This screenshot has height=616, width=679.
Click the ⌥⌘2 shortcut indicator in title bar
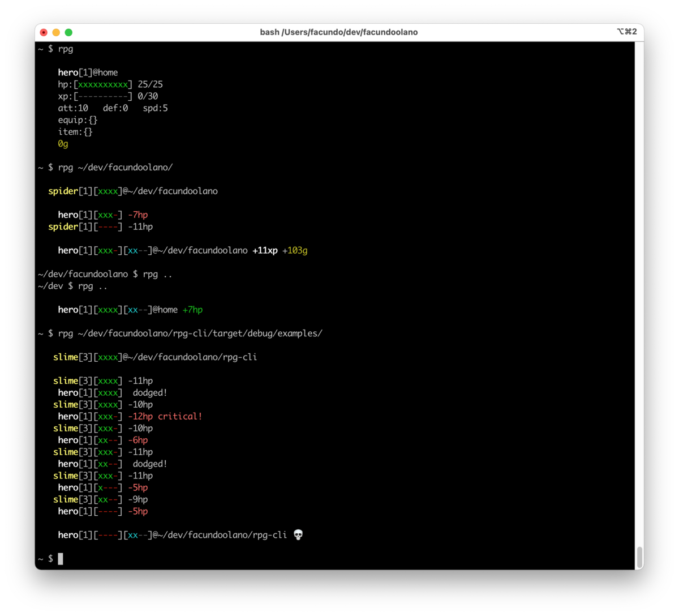(x=628, y=32)
